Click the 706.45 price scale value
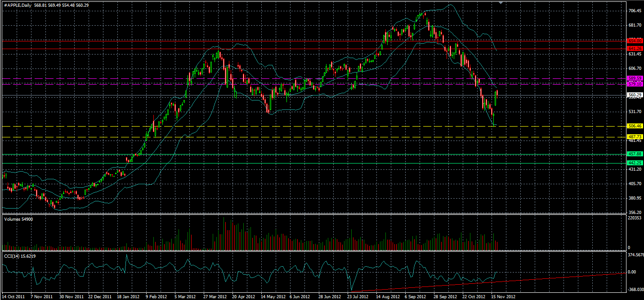 [635, 11]
